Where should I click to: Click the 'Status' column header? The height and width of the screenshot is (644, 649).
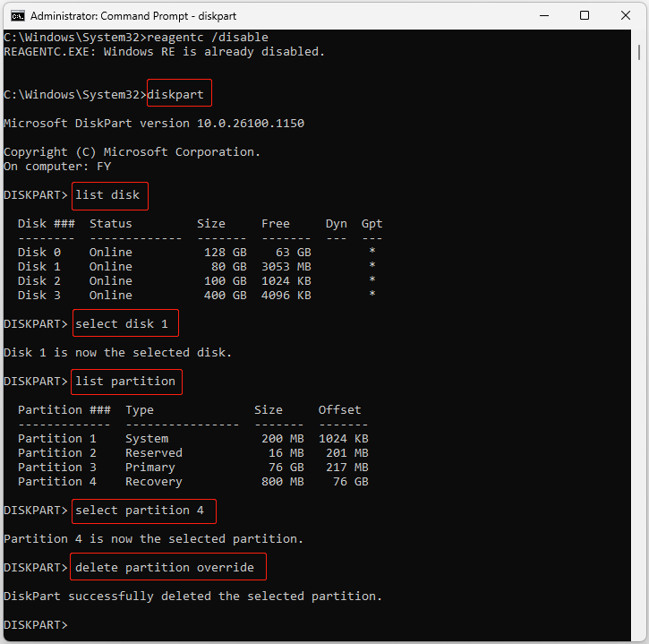[x=110, y=224]
